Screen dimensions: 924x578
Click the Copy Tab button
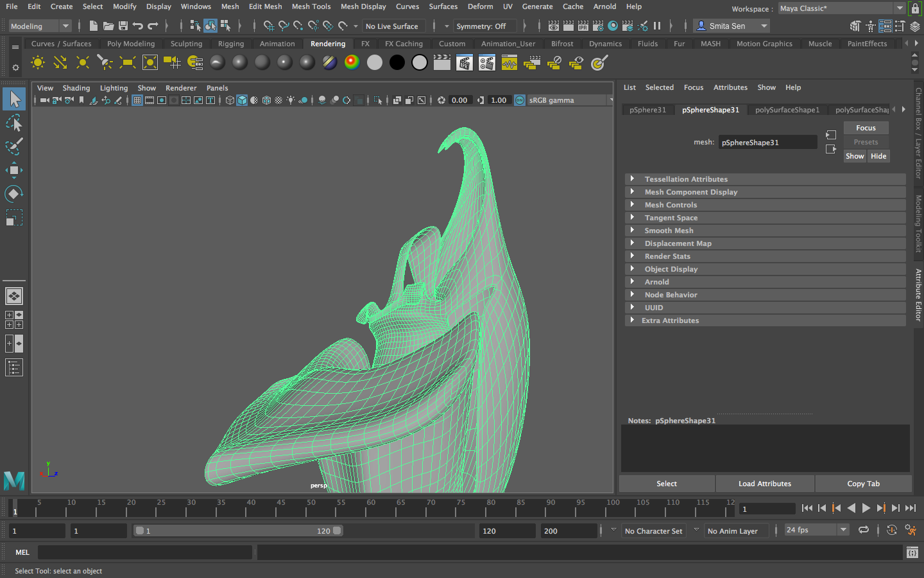click(863, 484)
